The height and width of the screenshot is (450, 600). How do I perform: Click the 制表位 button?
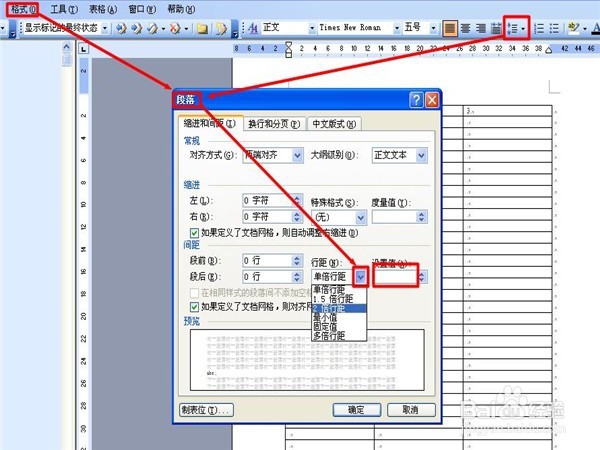[206, 410]
